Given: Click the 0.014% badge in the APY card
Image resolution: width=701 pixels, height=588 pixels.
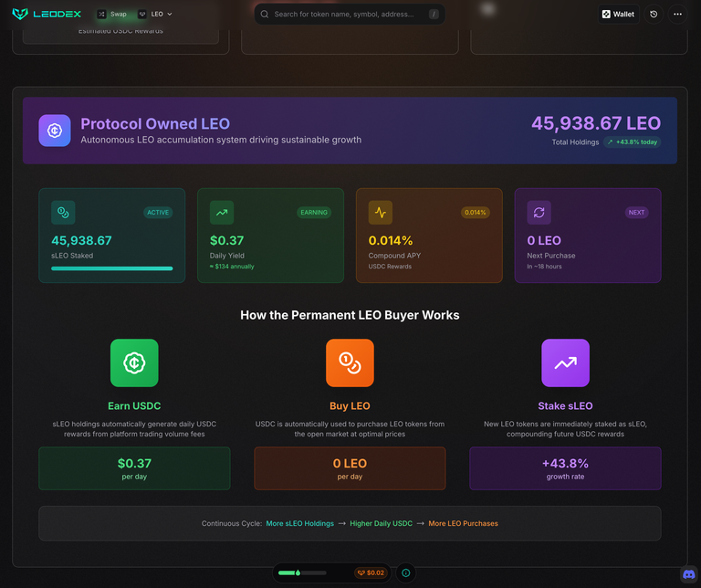Looking at the screenshot, I should click(x=476, y=213).
